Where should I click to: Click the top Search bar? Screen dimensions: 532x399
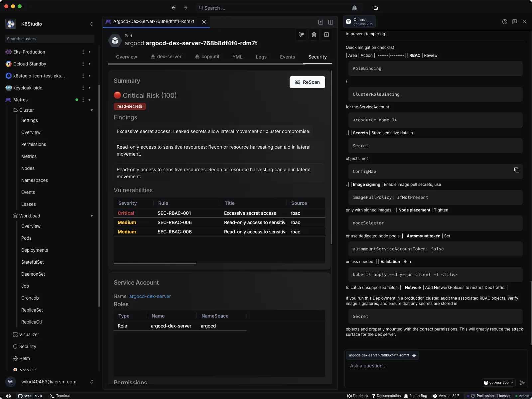(x=279, y=8)
